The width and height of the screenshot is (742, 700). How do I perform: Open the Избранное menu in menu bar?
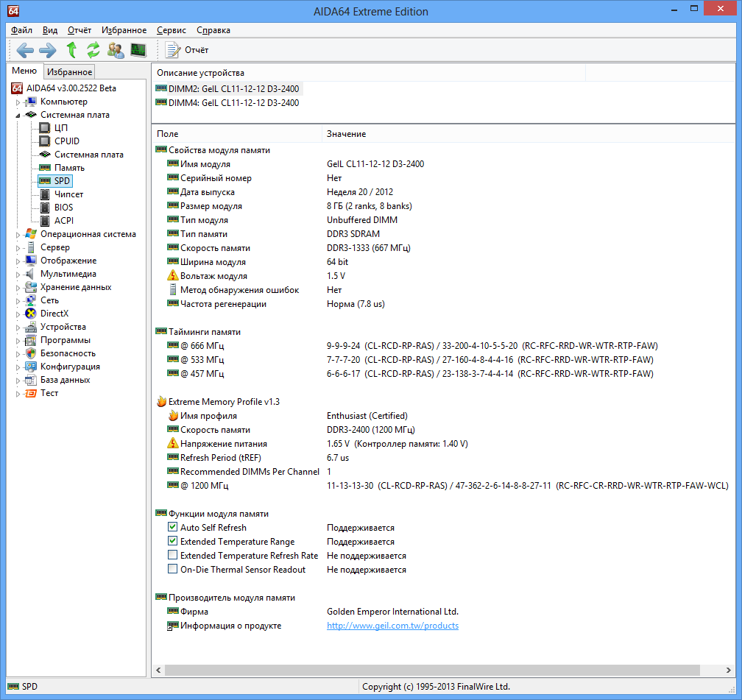click(124, 30)
